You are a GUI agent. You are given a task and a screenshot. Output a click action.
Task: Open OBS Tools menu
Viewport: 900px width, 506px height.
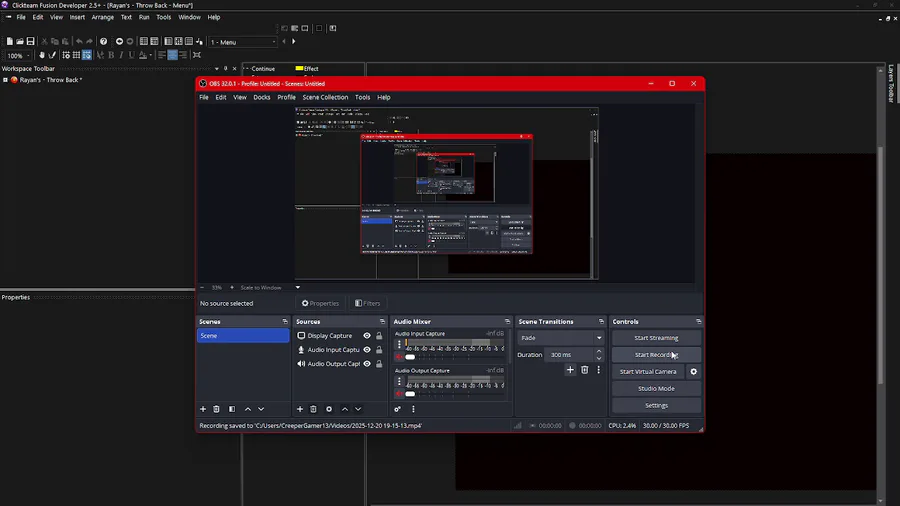(362, 97)
